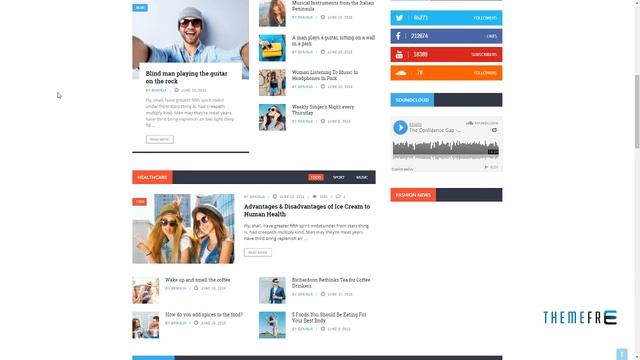Click the Healthcare section heading
The height and width of the screenshot is (360, 640).
(152, 177)
